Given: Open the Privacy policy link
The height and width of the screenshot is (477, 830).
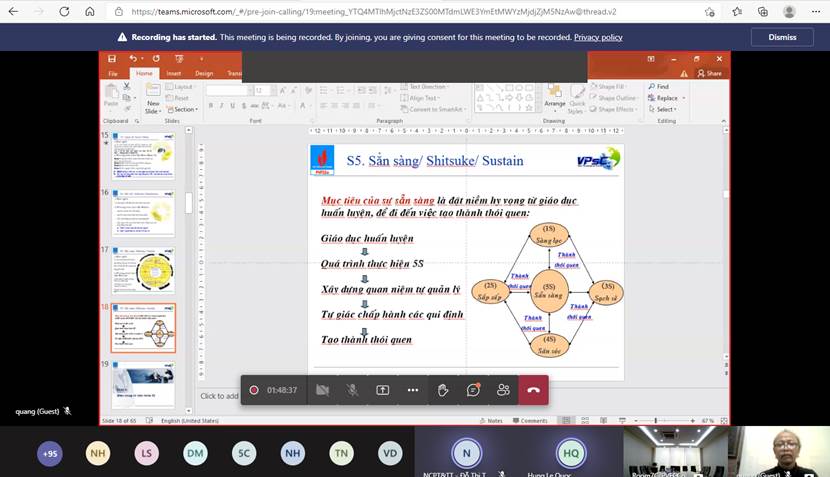Looking at the screenshot, I should (598, 37).
